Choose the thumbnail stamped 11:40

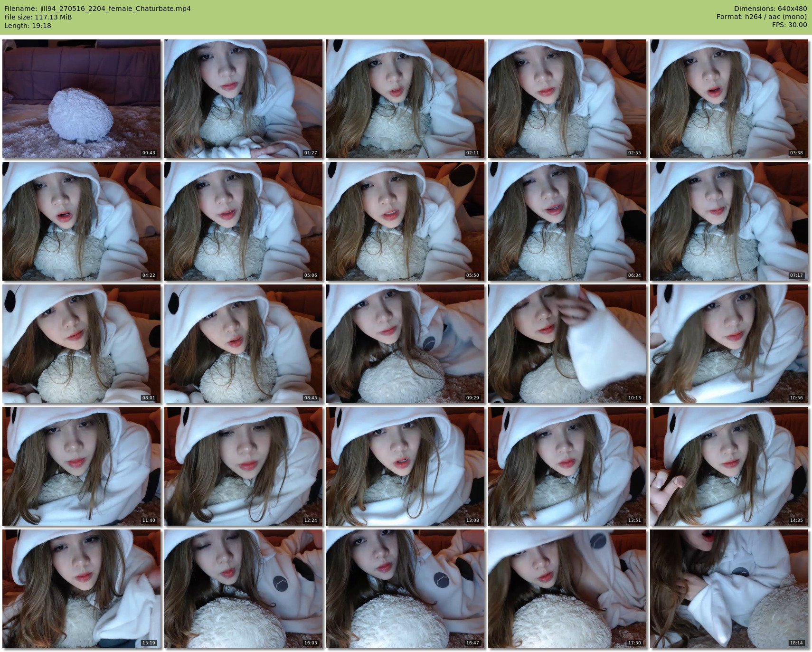coord(82,466)
